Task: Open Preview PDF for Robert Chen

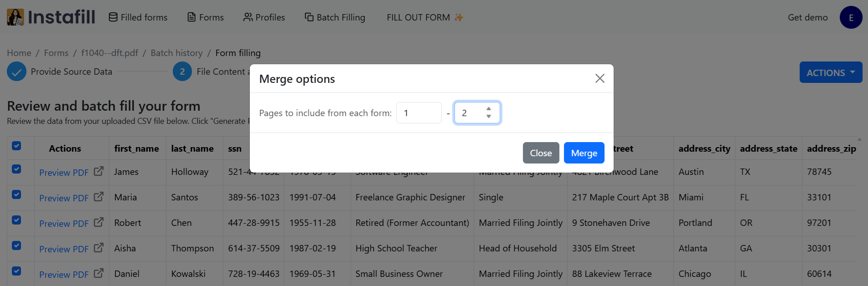Action: click(64, 224)
